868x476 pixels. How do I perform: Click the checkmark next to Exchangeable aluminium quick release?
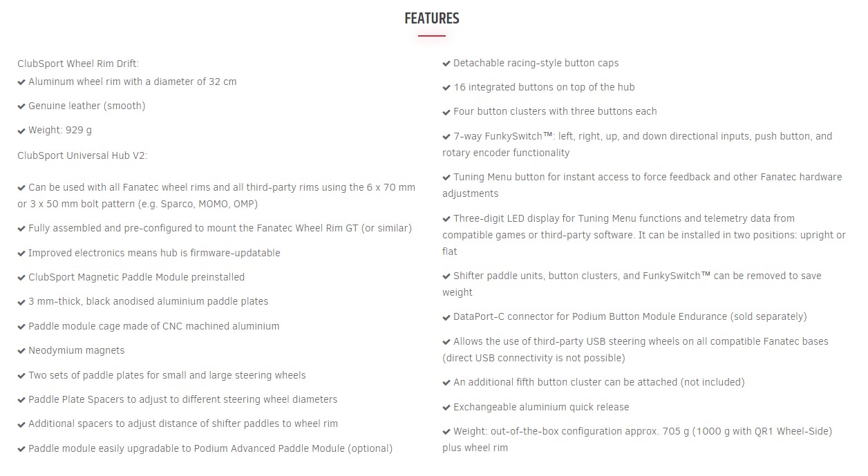tap(446, 408)
